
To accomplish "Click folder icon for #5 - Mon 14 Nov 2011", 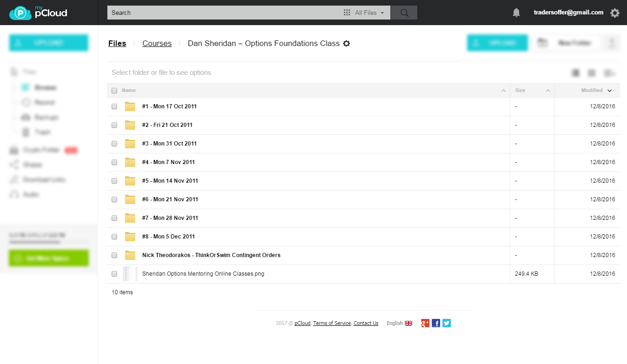I will click(x=130, y=181).
